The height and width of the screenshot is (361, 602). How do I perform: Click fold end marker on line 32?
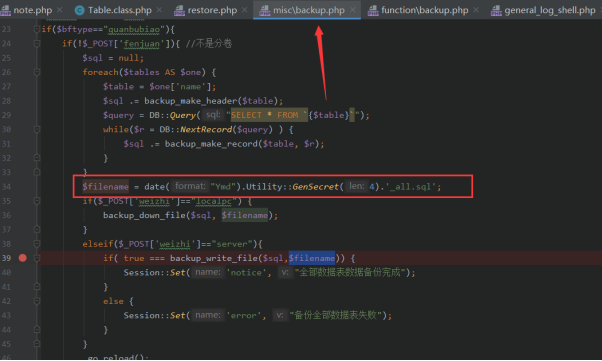37,158
